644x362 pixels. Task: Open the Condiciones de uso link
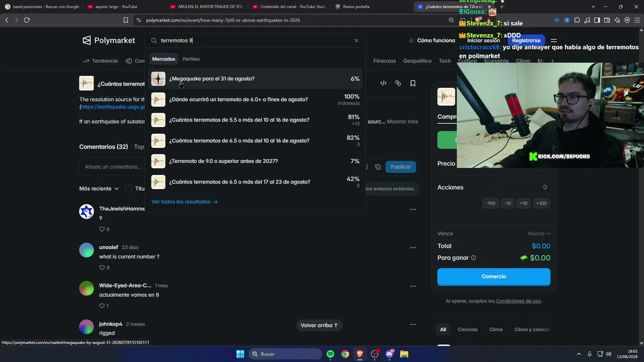click(518, 301)
